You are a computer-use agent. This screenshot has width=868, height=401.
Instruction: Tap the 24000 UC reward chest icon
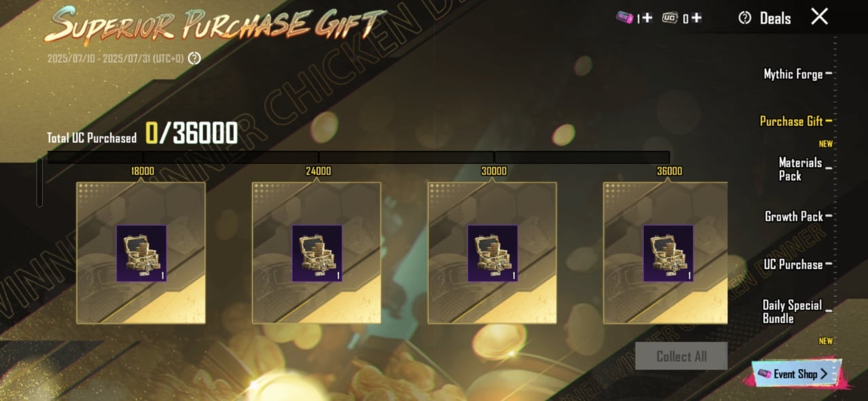(317, 254)
